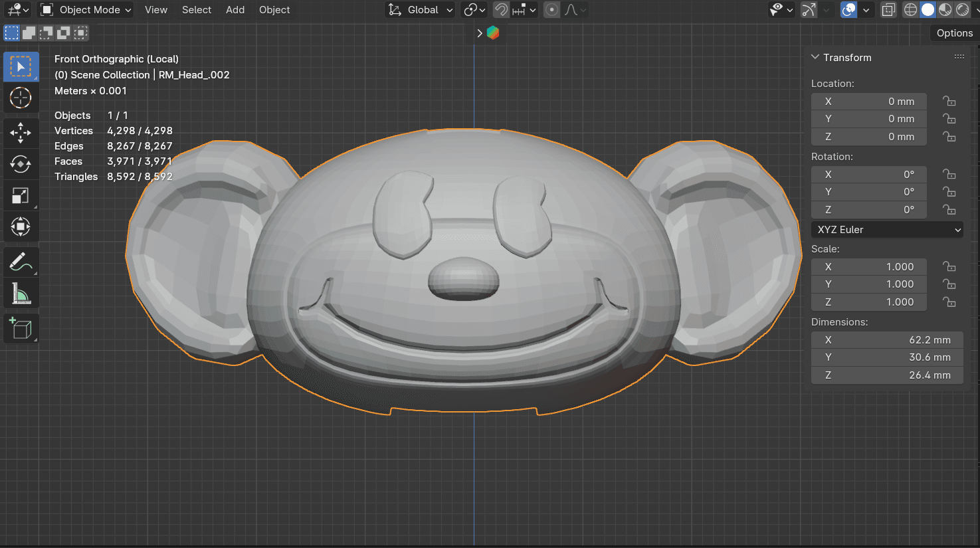Select the Select Box tool

[21, 66]
